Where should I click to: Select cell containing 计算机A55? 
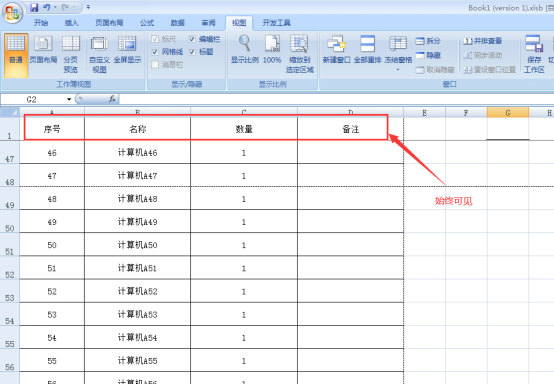point(137,361)
